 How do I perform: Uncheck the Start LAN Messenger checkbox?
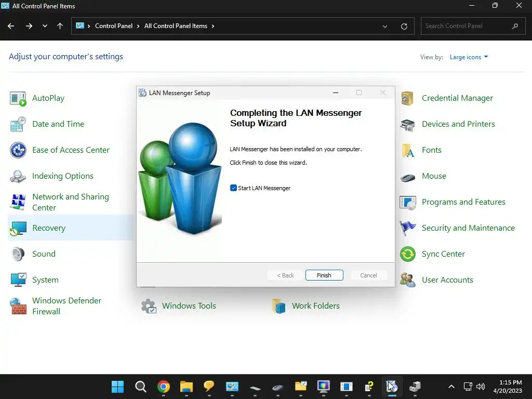pyautogui.click(x=233, y=188)
